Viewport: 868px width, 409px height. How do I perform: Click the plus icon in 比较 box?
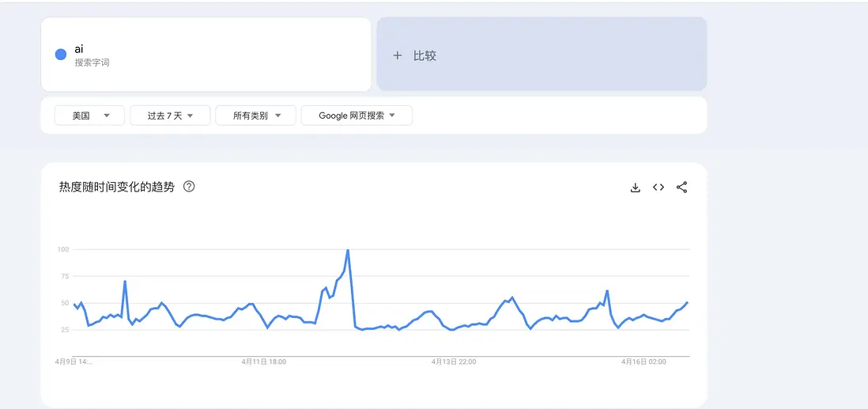(x=398, y=55)
